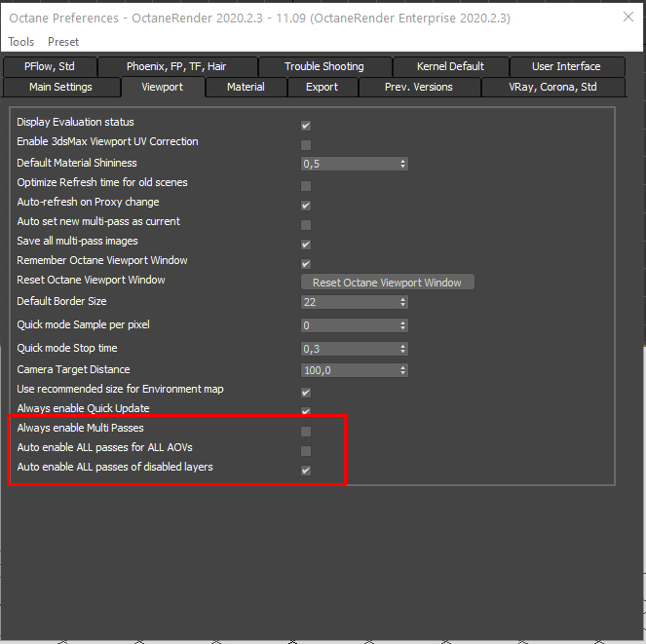Open the Preset menu

[x=63, y=42]
